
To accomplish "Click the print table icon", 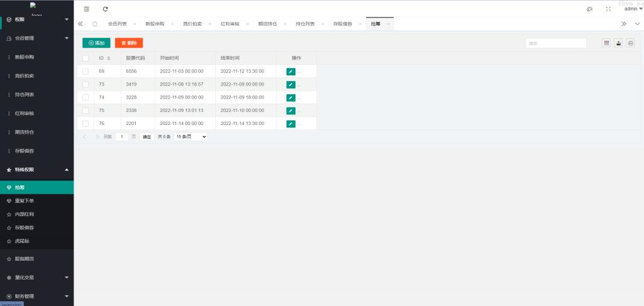I will (x=630, y=43).
